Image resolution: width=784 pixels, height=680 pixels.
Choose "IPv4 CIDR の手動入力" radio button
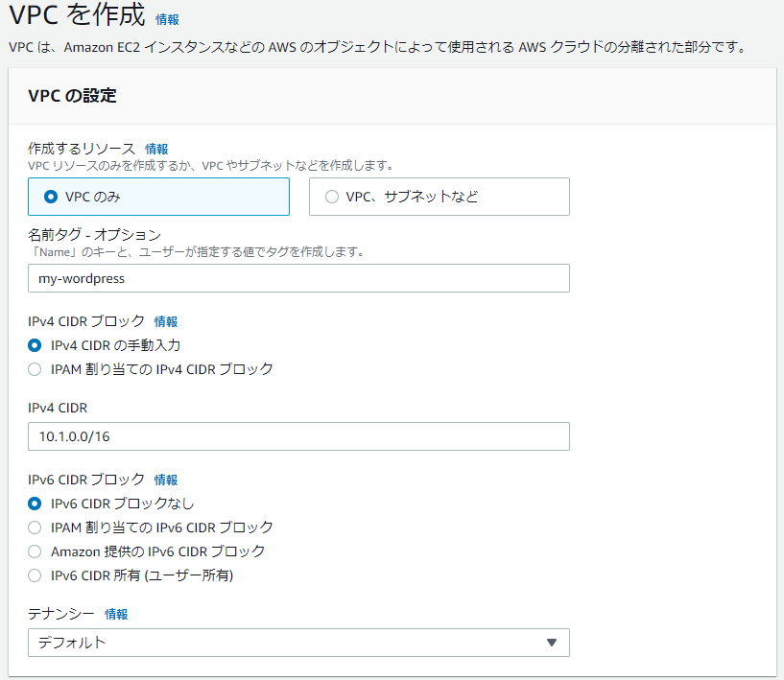pyautogui.click(x=35, y=345)
